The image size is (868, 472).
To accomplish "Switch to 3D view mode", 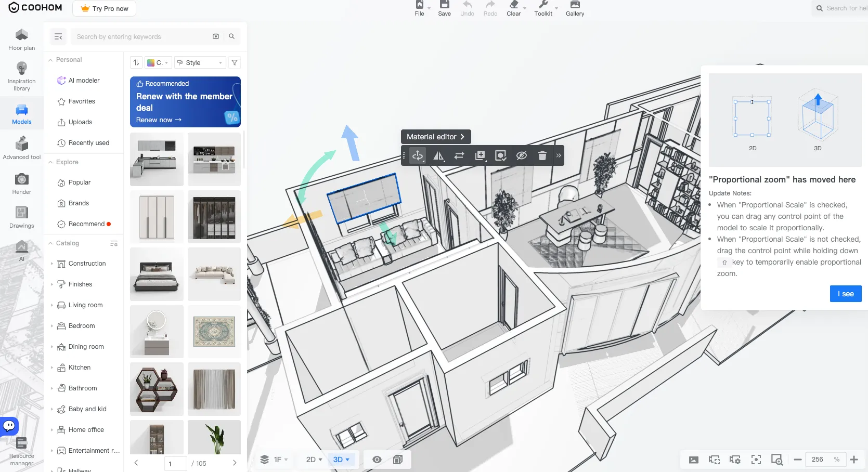I will (x=341, y=460).
